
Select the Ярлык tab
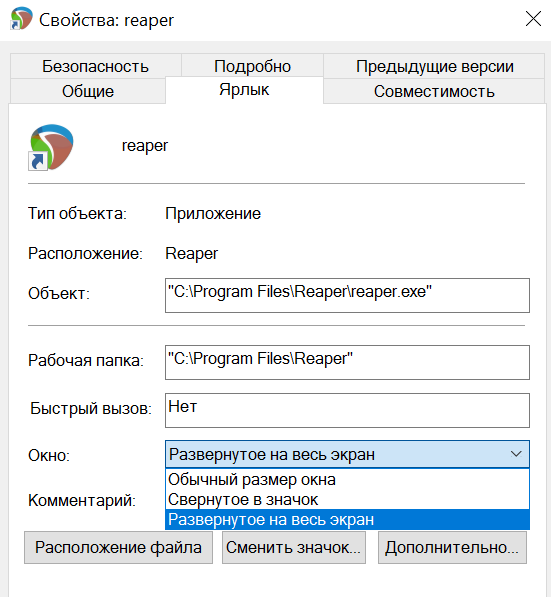click(244, 90)
